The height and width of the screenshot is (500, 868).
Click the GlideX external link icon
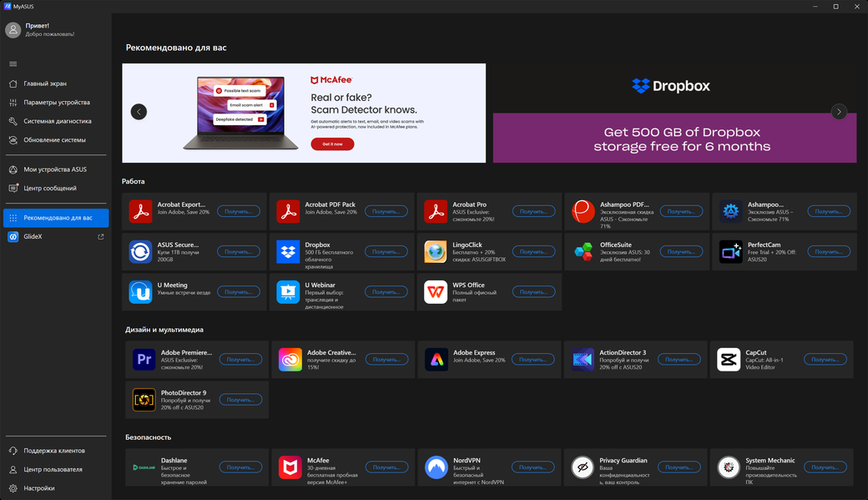click(x=101, y=236)
